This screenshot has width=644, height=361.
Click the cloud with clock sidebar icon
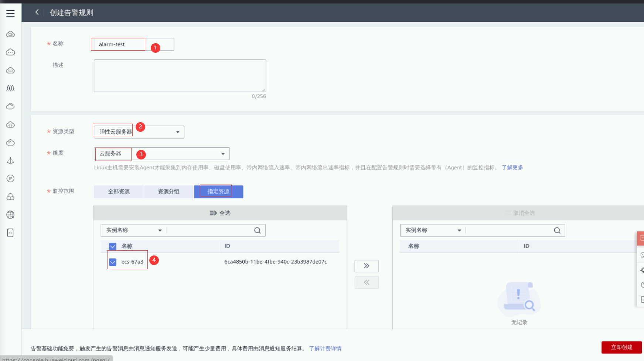10,142
